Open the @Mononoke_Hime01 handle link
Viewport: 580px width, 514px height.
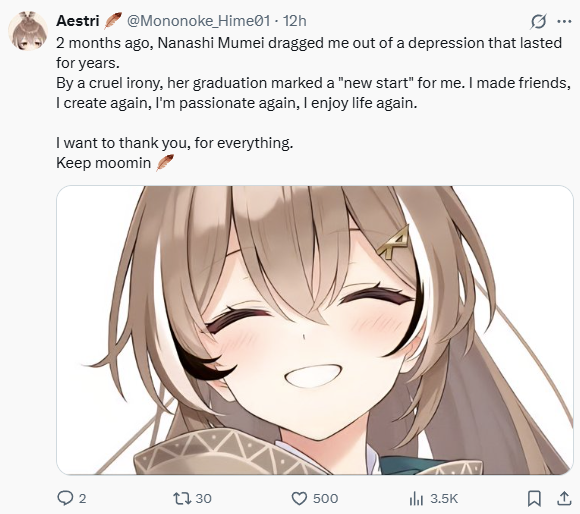(198, 21)
